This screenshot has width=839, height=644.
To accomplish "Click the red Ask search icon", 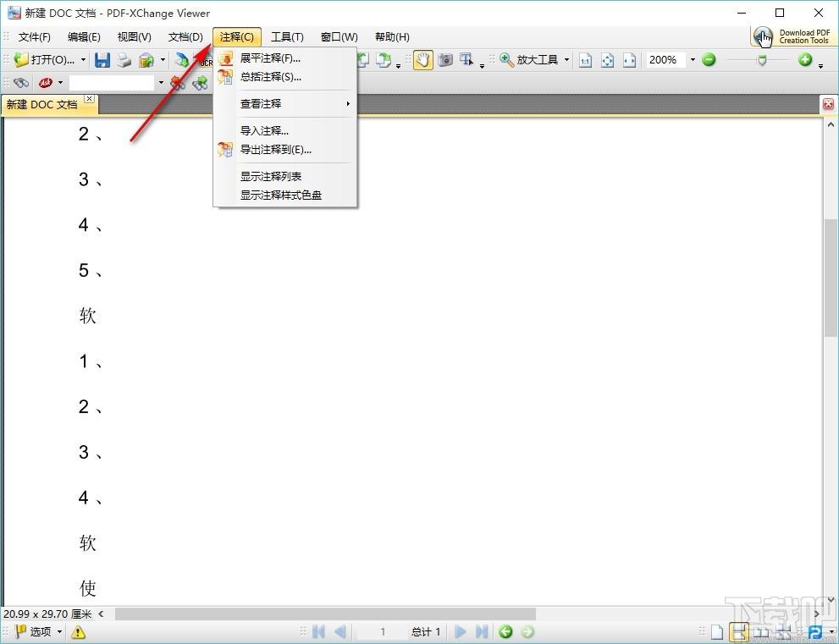I will pyautogui.click(x=46, y=83).
